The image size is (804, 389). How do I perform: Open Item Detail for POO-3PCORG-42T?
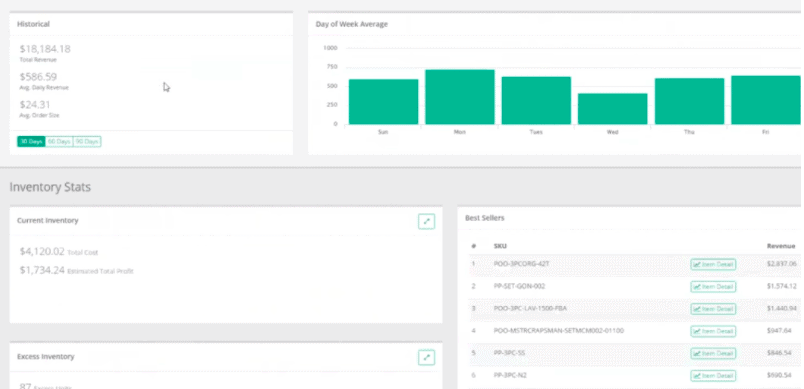point(713,264)
